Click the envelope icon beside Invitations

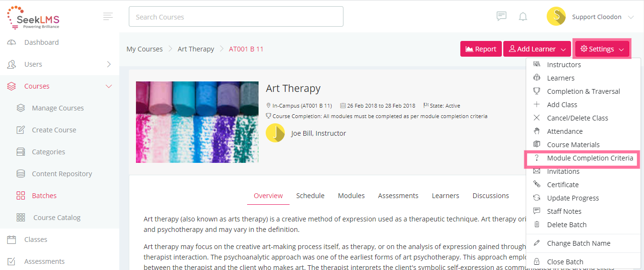(x=537, y=171)
